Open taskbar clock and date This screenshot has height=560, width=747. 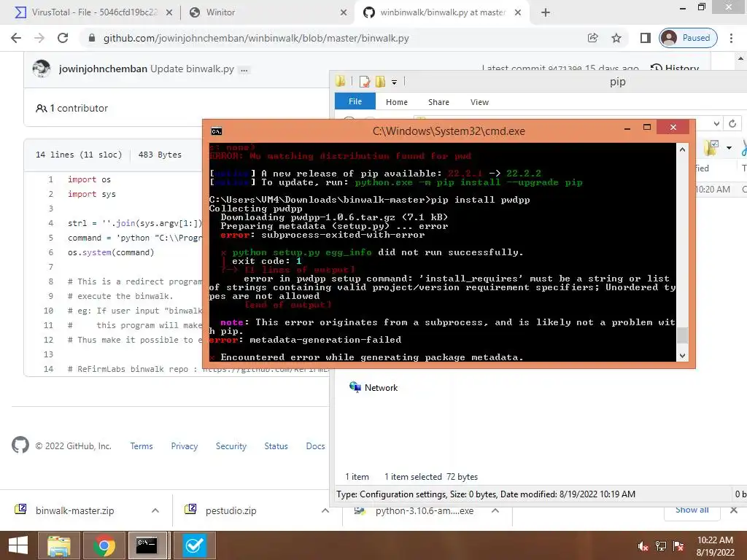pyautogui.click(x=715, y=546)
